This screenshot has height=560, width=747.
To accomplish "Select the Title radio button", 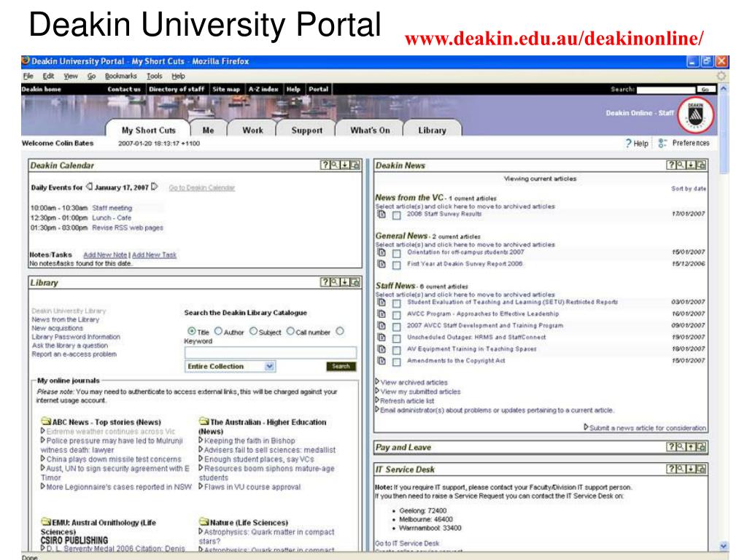I will tap(192, 331).
